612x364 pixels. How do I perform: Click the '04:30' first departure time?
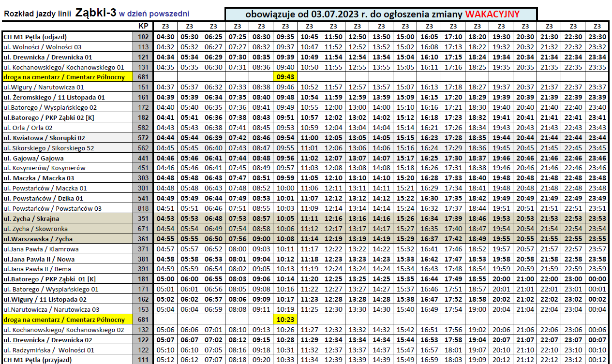click(165, 37)
